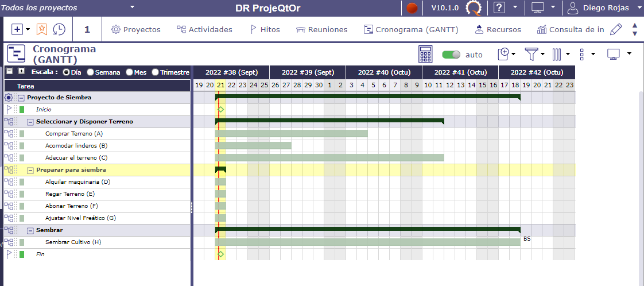Click the calculator planning icon

pyautogui.click(x=425, y=55)
